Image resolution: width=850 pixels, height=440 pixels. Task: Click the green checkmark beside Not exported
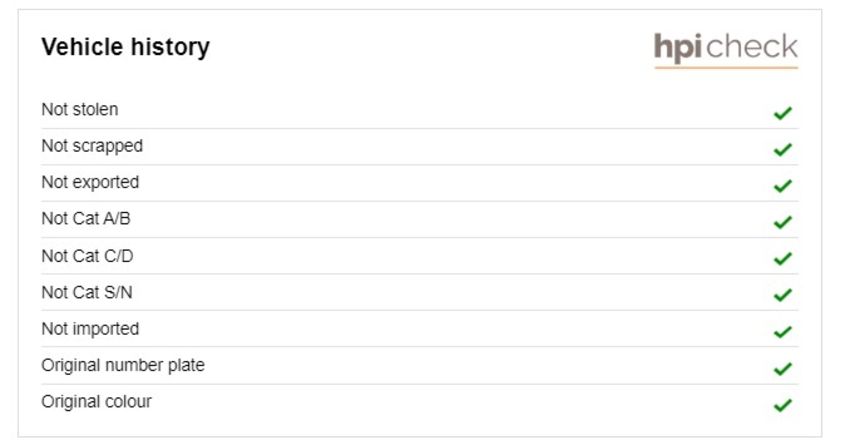pos(783,186)
